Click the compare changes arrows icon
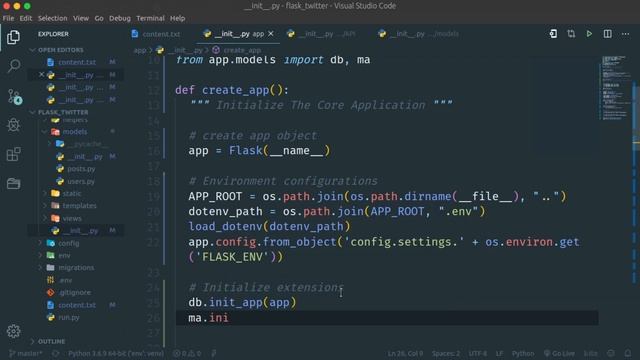This screenshot has width=640, height=360. (571, 34)
